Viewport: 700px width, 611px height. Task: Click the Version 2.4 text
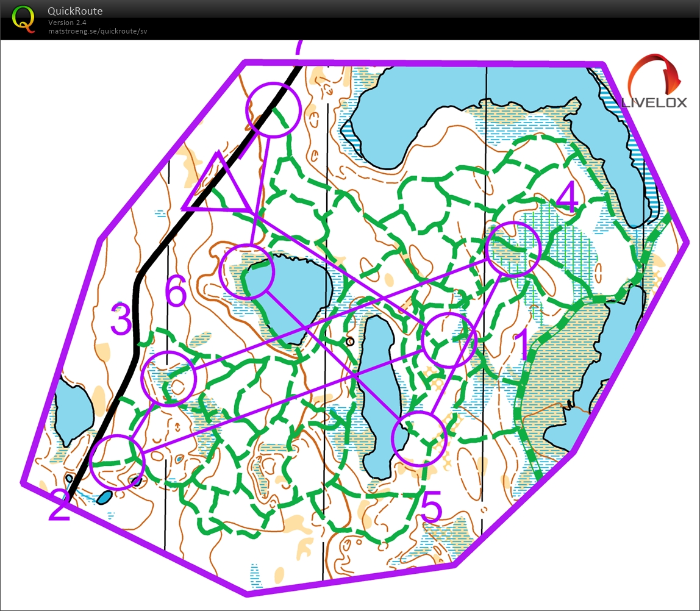coord(67,23)
